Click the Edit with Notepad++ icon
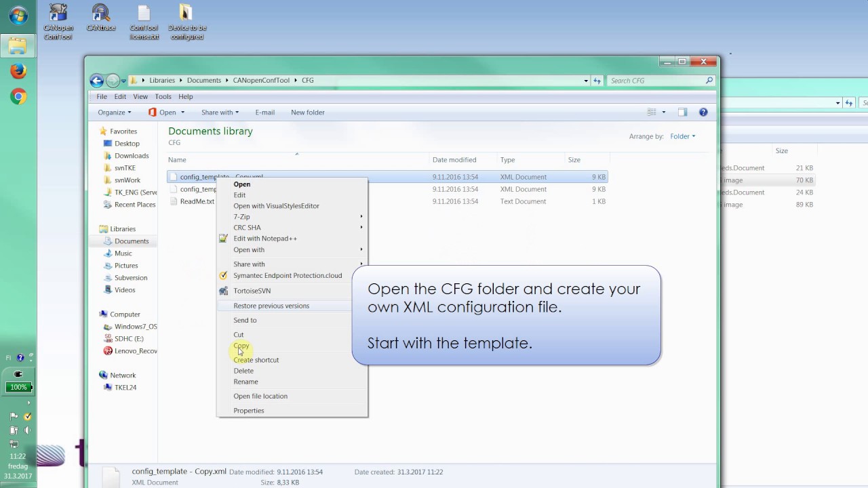 coord(223,239)
